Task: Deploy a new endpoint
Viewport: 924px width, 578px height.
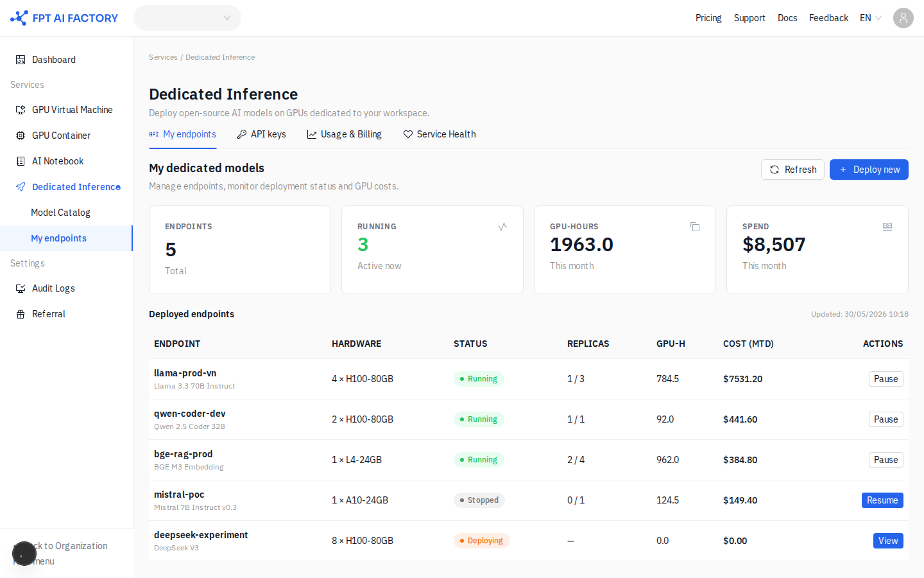Action: (x=869, y=170)
